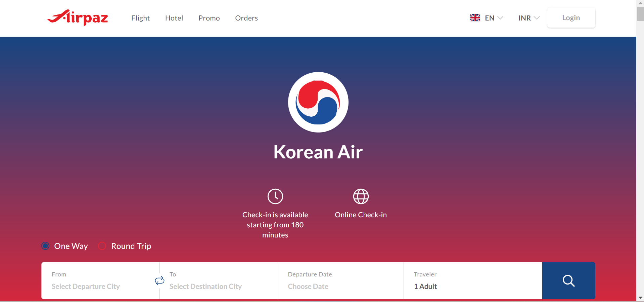This screenshot has width=644, height=302.
Task: View the Orders page
Action: click(246, 18)
